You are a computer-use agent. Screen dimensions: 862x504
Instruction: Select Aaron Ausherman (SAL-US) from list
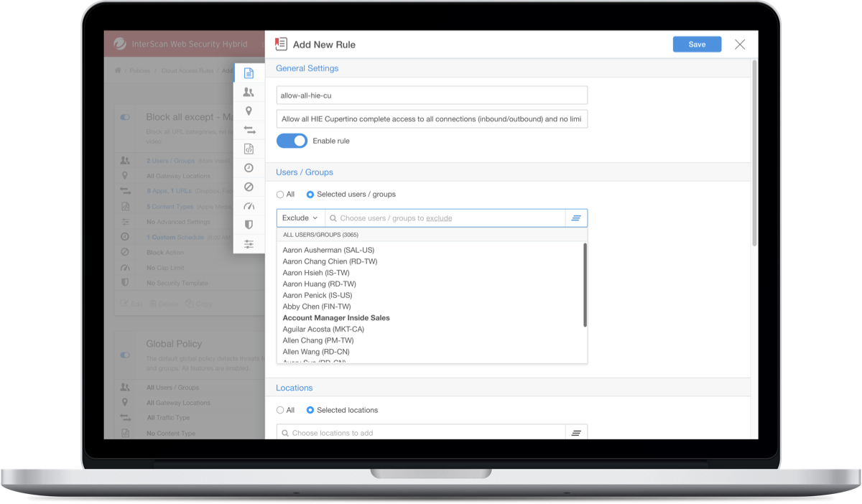328,250
